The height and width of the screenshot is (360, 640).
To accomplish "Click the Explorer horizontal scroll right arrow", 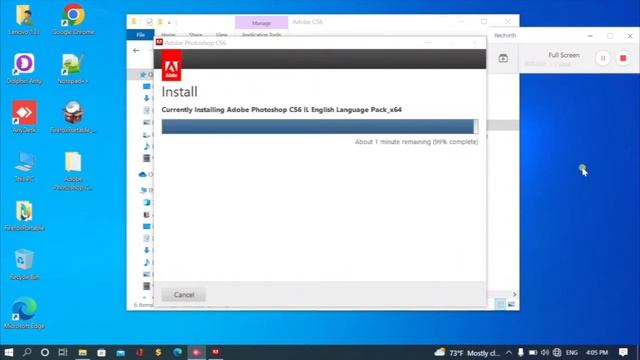I will coord(514,294).
